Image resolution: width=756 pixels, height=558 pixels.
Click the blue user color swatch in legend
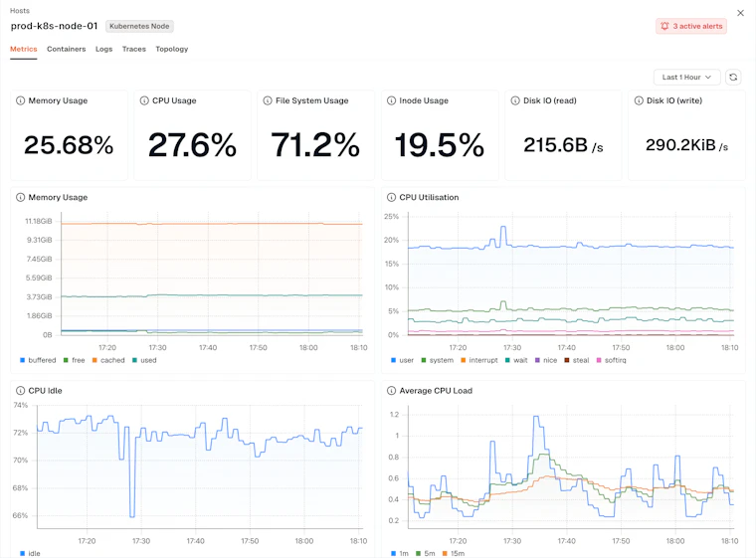(x=394, y=360)
